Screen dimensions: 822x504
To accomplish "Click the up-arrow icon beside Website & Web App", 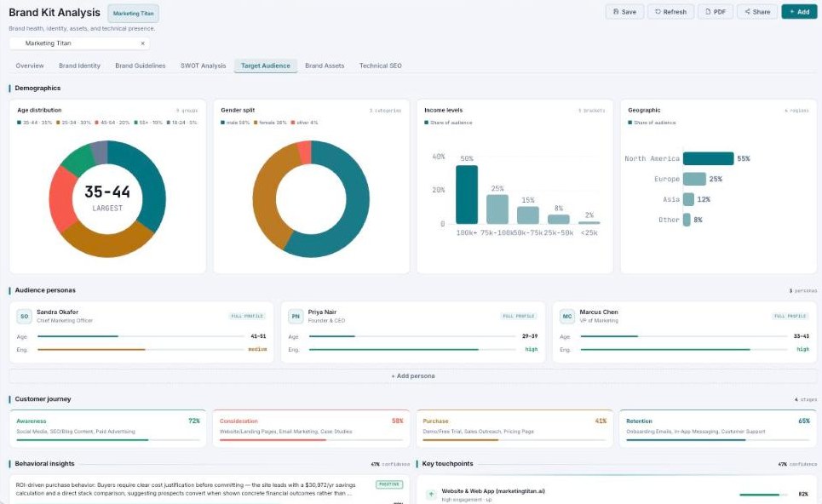I will [431, 494].
